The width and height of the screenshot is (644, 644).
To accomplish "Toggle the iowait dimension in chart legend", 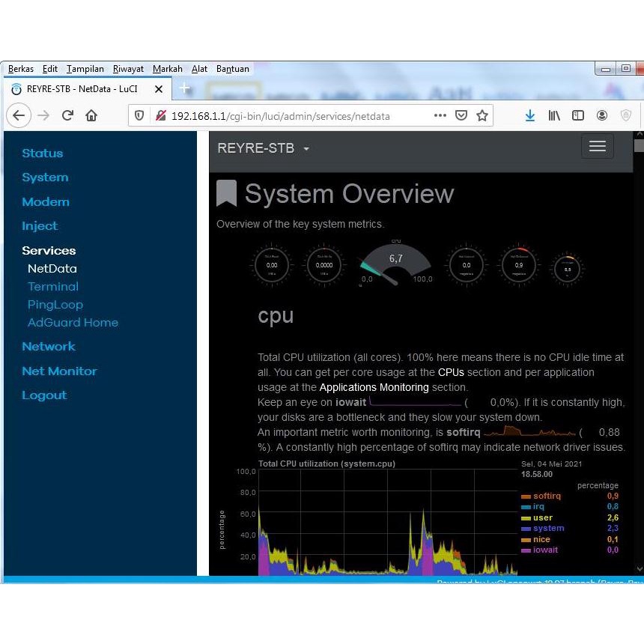I will coord(544,550).
